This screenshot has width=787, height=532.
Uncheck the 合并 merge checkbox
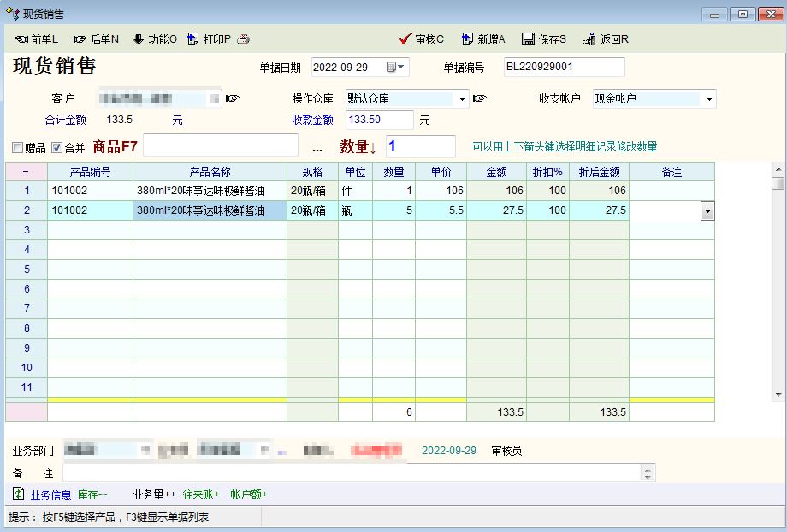tap(57, 147)
